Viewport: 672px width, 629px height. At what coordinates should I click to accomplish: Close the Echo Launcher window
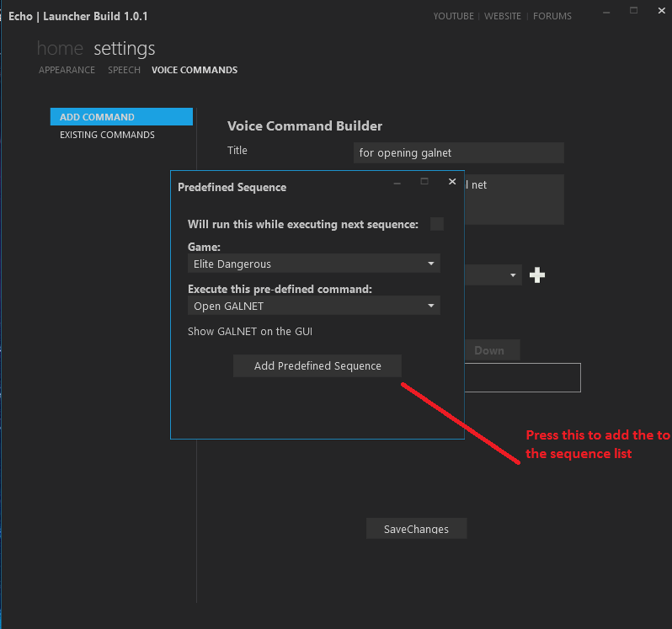662,11
